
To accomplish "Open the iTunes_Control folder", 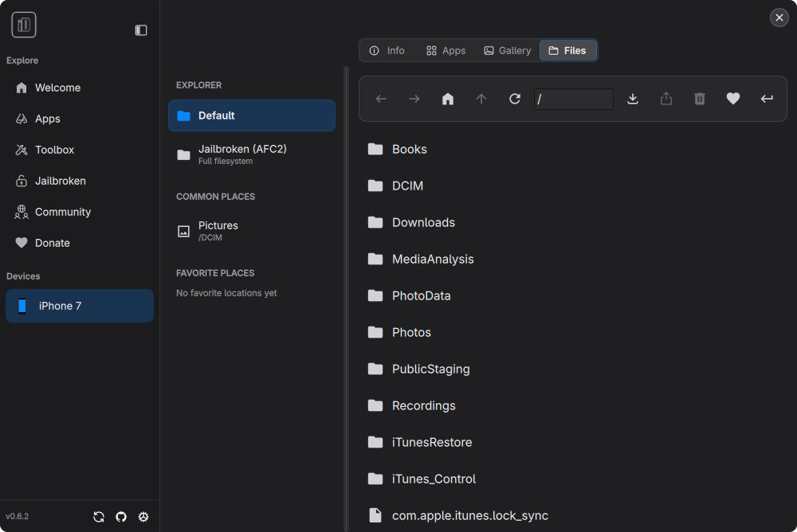I will (573, 479).
